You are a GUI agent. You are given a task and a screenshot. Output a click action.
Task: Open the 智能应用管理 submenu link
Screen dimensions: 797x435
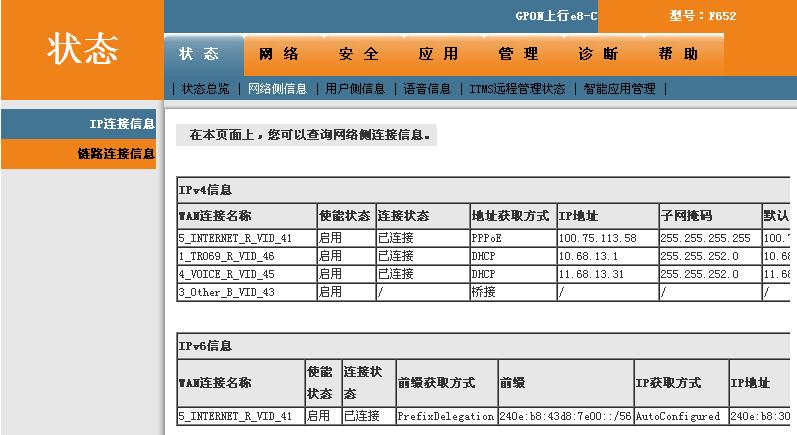(619, 89)
